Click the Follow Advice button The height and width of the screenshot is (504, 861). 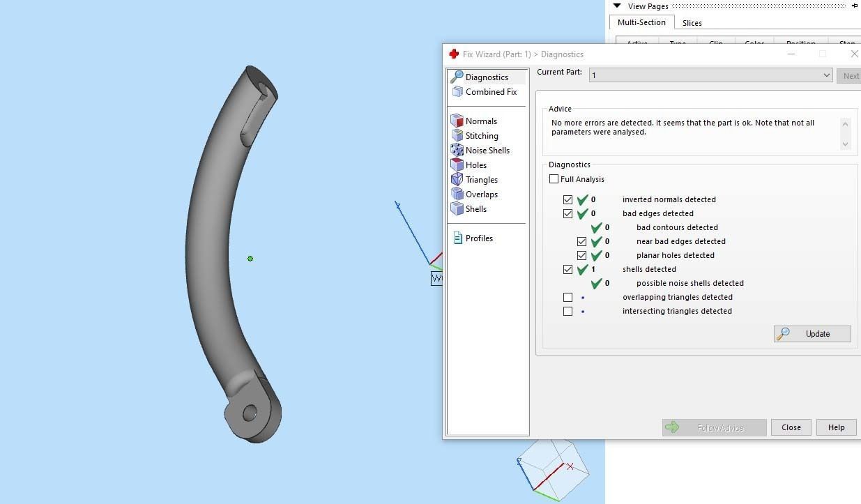point(715,427)
